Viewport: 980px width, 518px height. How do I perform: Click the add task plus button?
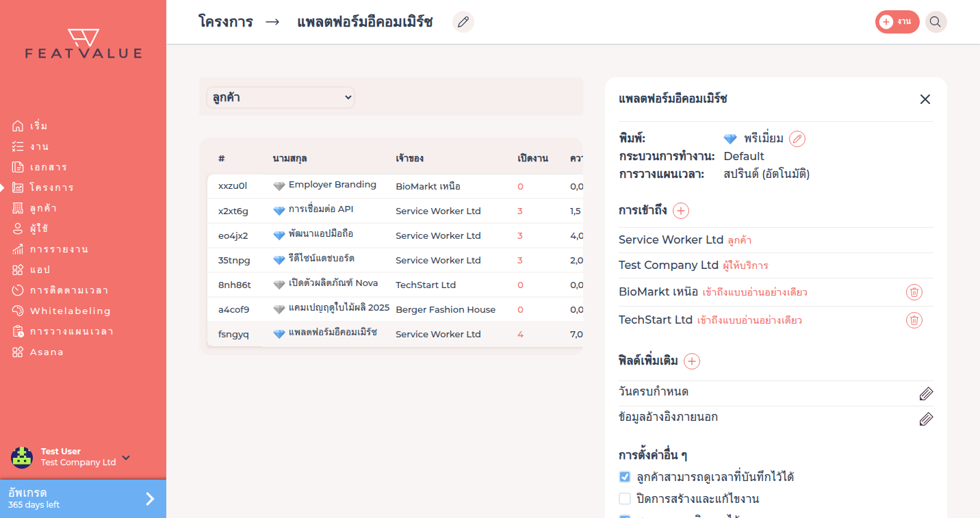click(x=897, y=22)
